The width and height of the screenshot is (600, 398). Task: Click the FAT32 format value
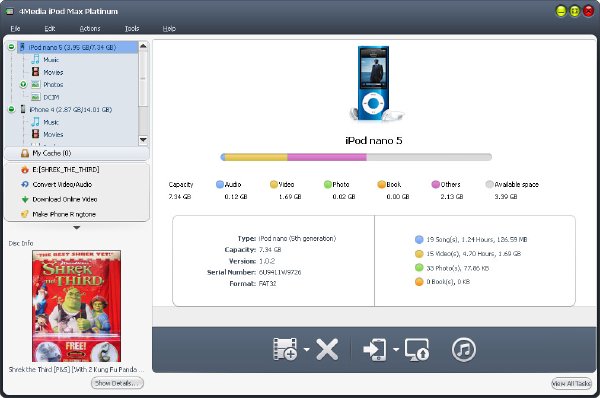[x=267, y=284]
